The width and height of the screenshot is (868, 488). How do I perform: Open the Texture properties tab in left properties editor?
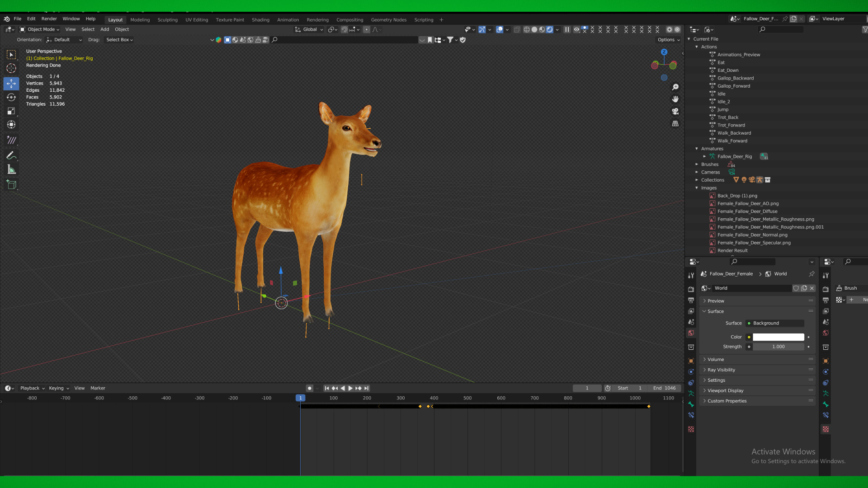[691, 429]
